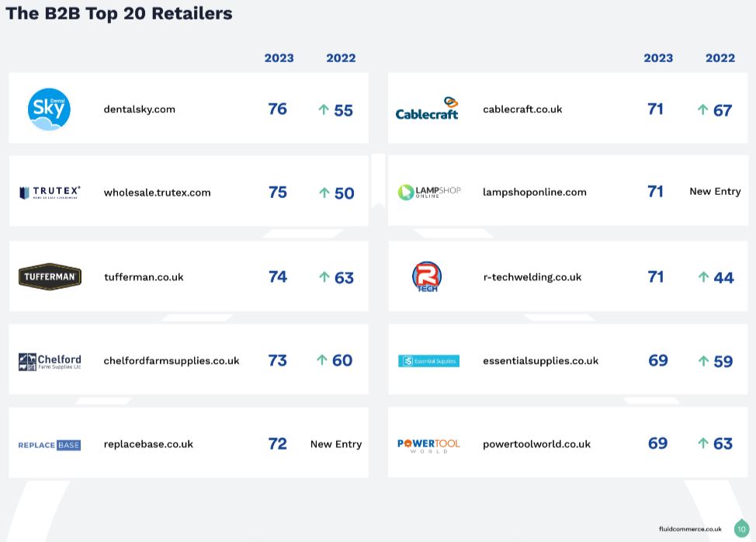Select the dentalsky.com domain text
The height and width of the screenshot is (542, 756).
[140, 109]
